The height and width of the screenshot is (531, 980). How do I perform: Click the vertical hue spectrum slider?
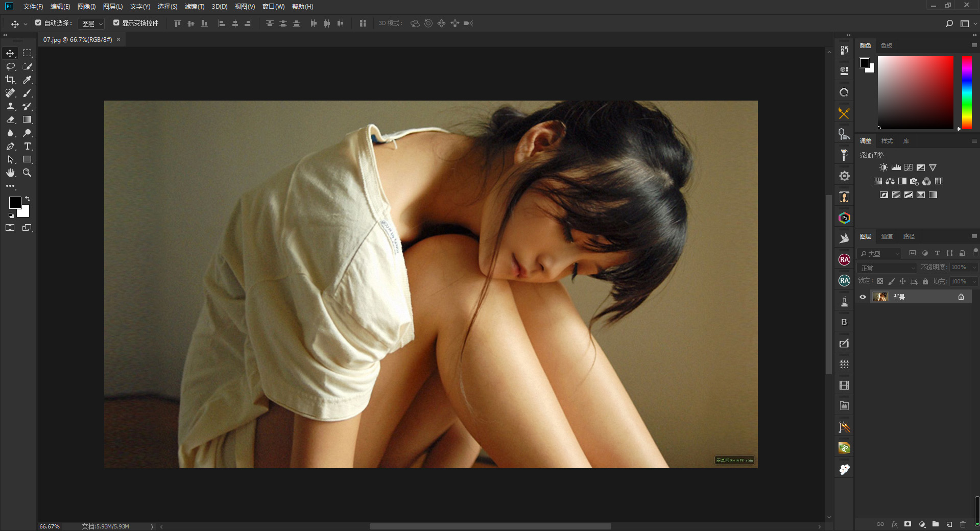[x=967, y=92]
